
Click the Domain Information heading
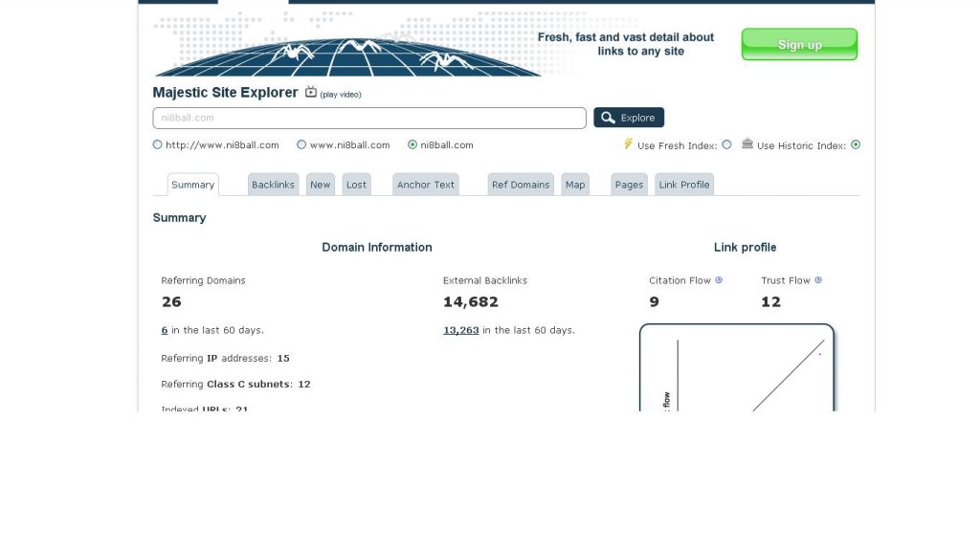click(x=377, y=247)
